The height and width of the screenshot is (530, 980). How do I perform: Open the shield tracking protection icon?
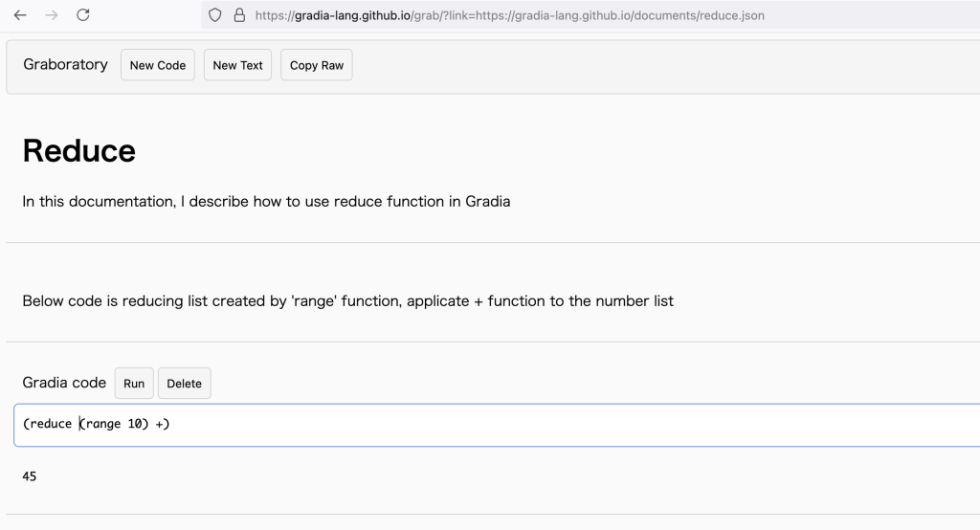215,15
